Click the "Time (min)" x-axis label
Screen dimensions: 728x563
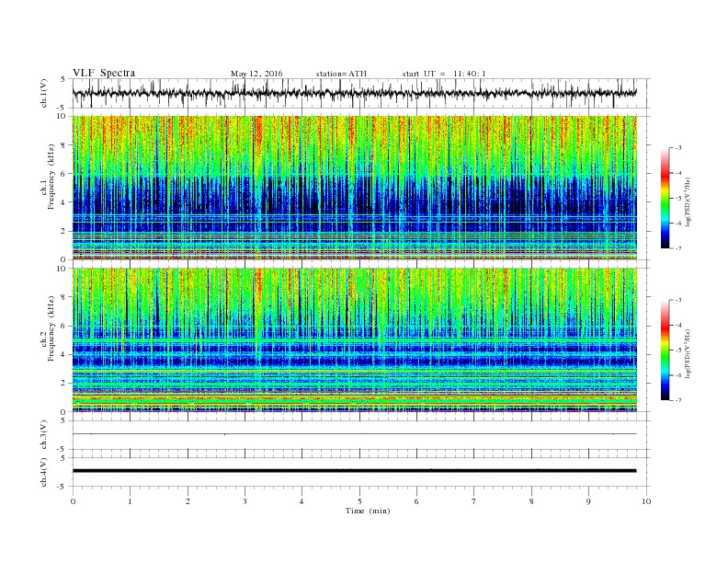click(368, 511)
